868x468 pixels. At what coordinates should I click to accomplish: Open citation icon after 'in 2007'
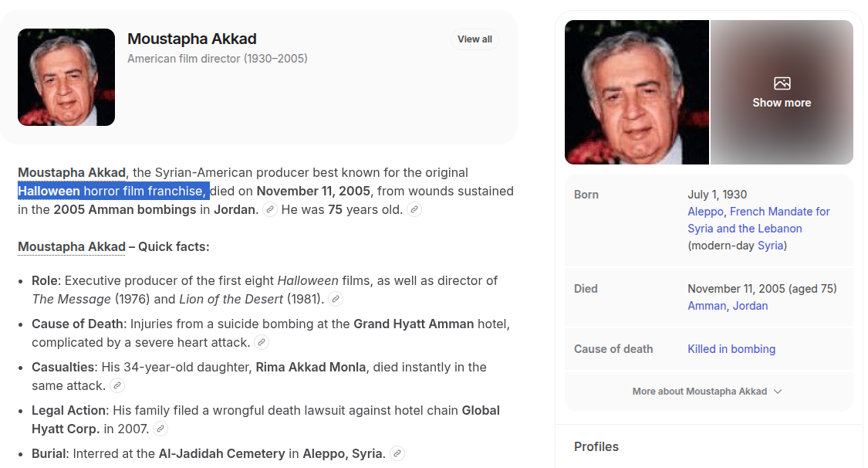click(x=160, y=429)
